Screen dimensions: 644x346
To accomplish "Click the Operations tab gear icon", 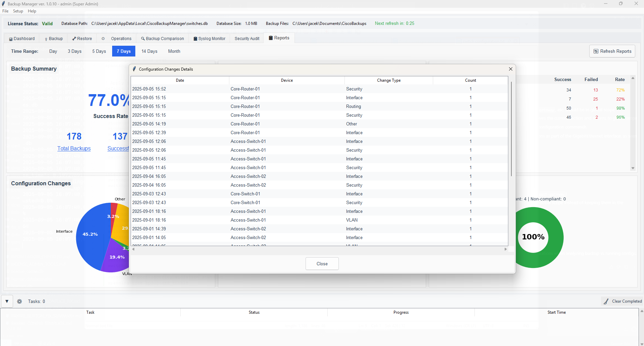I will (x=103, y=39).
